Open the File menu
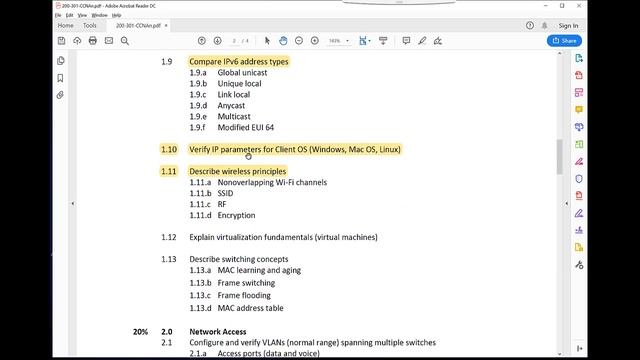The image size is (640, 360). pyautogui.click(x=58, y=15)
